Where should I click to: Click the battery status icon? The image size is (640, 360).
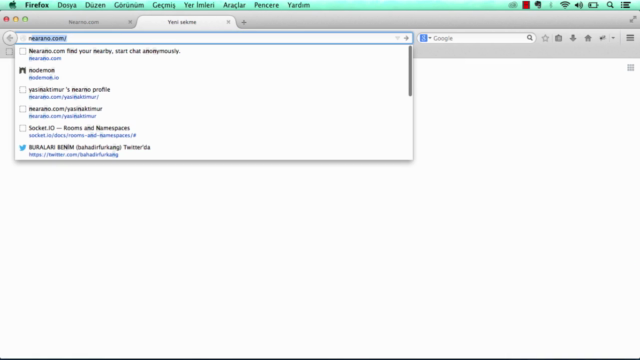point(593,5)
